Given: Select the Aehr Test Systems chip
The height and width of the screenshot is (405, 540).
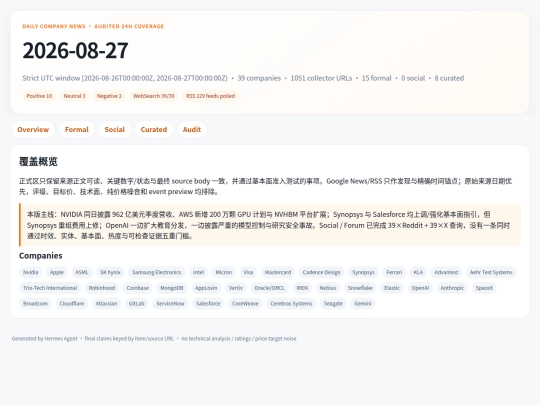Looking at the screenshot, I should (491, 272).
